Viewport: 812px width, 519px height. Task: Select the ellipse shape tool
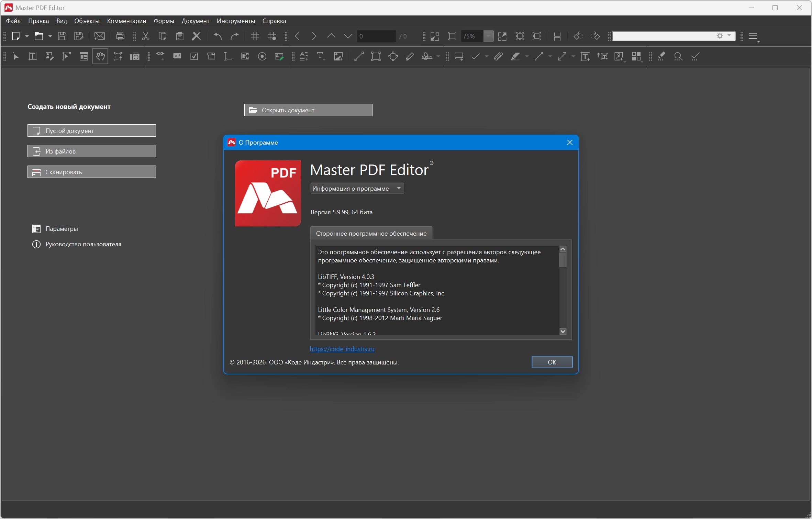point(393,56)
